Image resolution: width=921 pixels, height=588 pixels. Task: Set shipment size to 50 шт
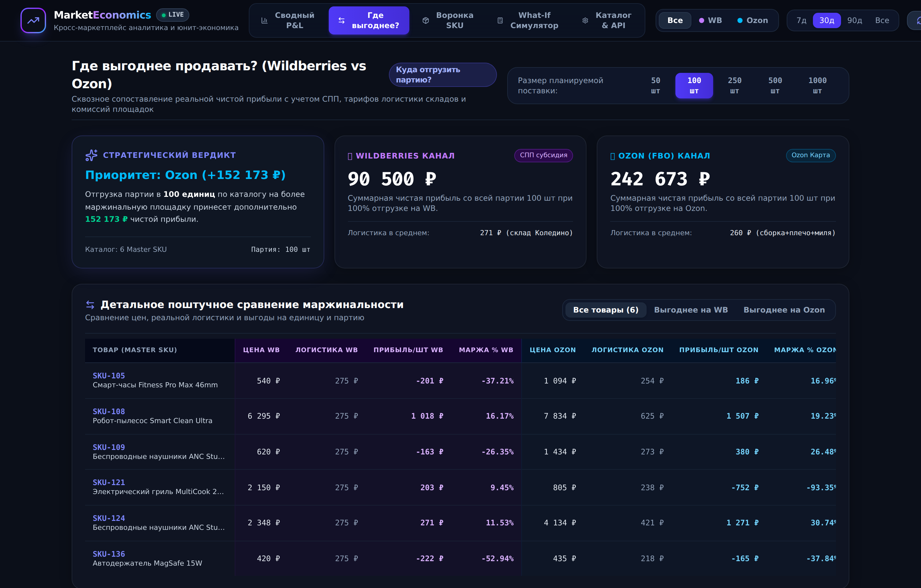pyautogui.click(x=656, y=86)
